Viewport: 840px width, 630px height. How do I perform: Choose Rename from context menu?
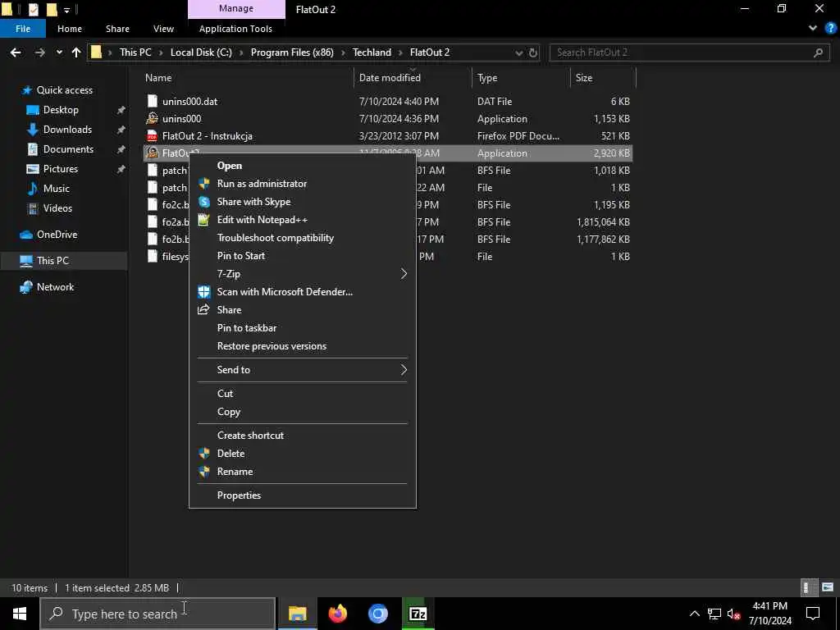(x=302, y=472)
